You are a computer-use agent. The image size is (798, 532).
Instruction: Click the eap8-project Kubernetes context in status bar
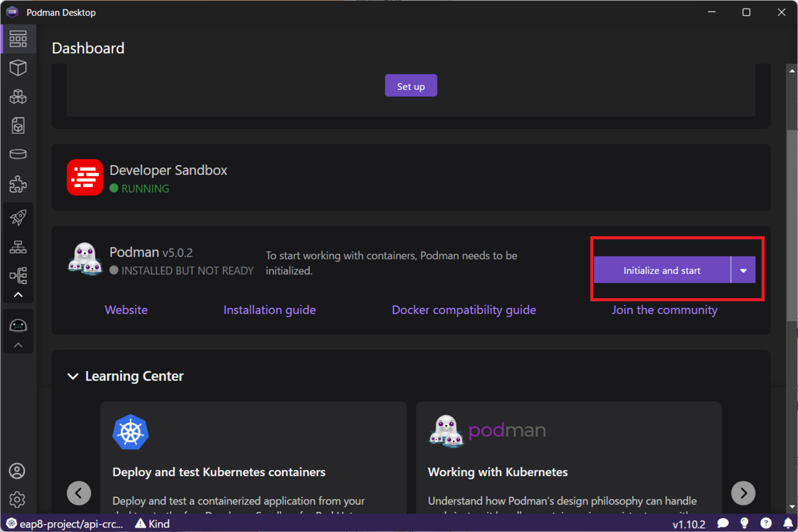click(65, 523)
